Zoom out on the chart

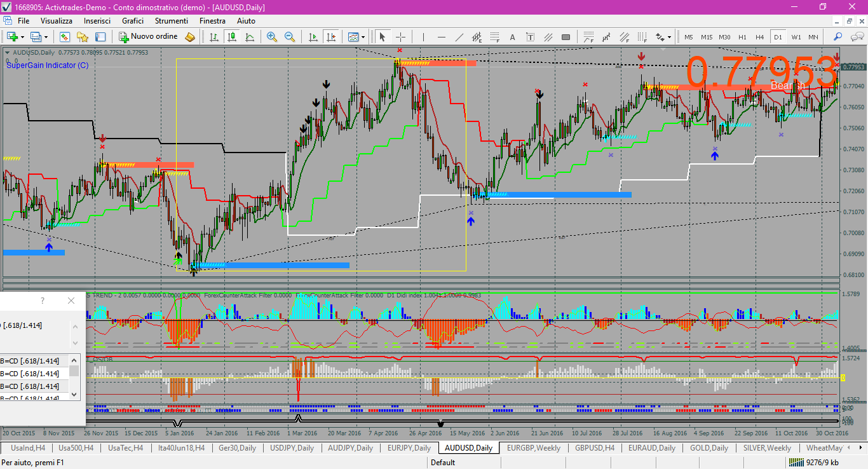click(290, 37)
